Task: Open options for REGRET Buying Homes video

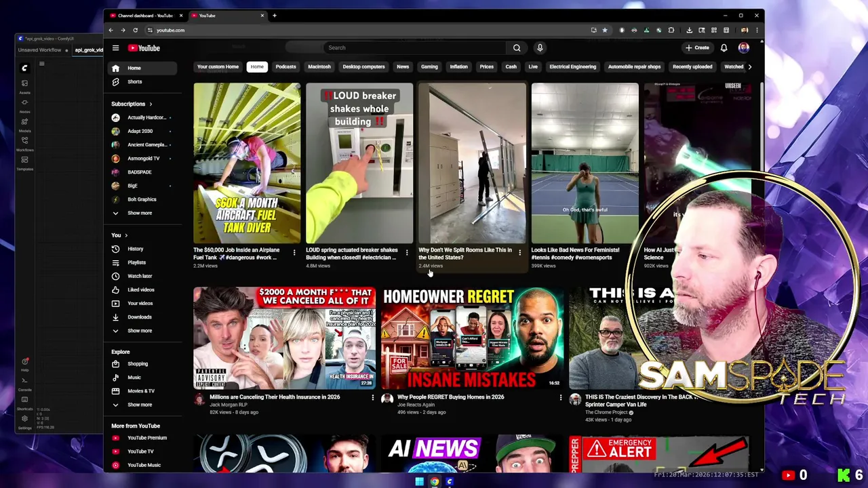Action: [560, 398]
